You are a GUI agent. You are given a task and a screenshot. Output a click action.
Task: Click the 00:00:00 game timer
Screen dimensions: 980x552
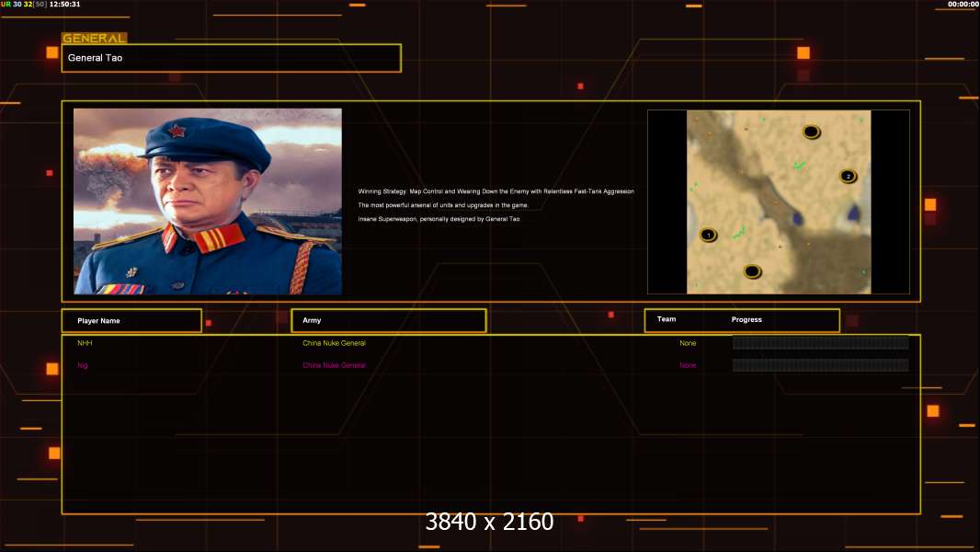pyautogui.click(x=963, y=4)
